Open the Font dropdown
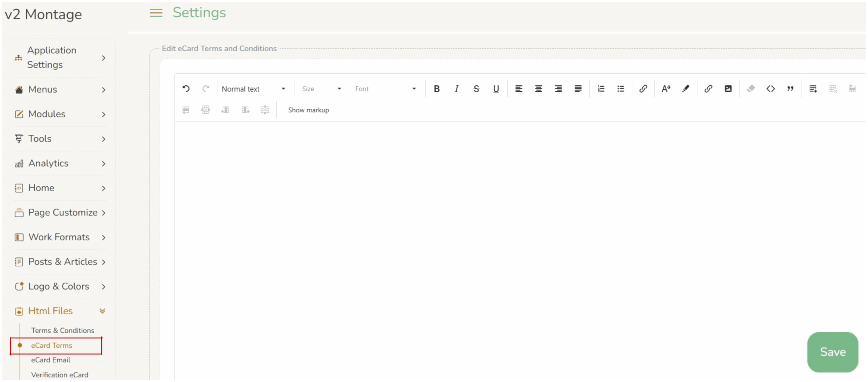868x382 pixels. 385,89
